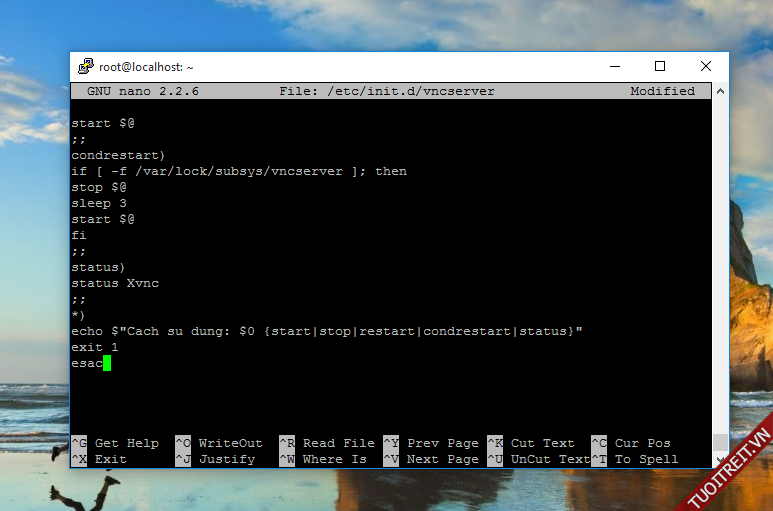This screenshot has height=511, width=773.
Task: Click the ^T To Spell shortcut
Action: pyautogui.click(x=634, y=459)
